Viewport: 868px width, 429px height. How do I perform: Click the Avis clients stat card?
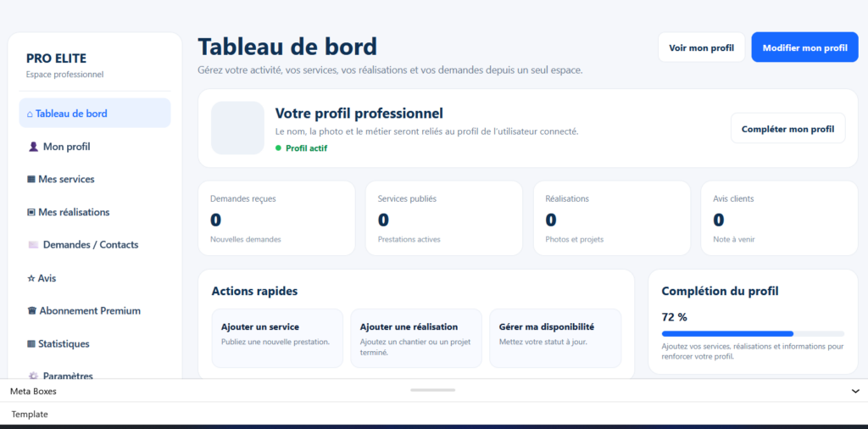coord(780,218)
